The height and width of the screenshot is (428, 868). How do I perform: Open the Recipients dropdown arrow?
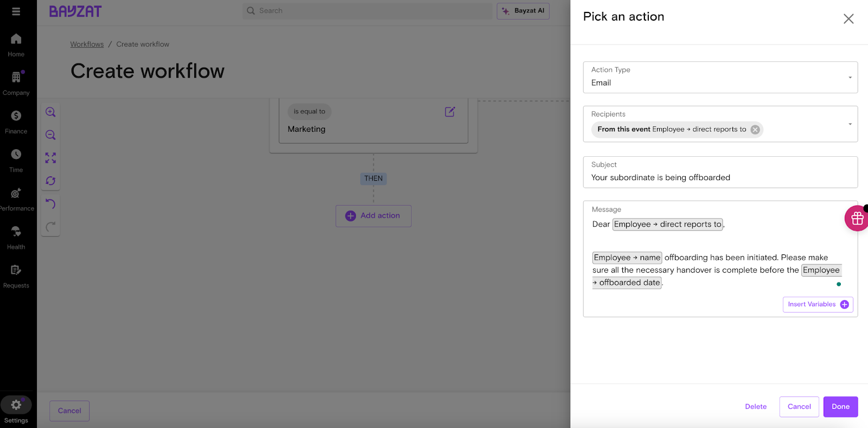(x=850, y=124)
